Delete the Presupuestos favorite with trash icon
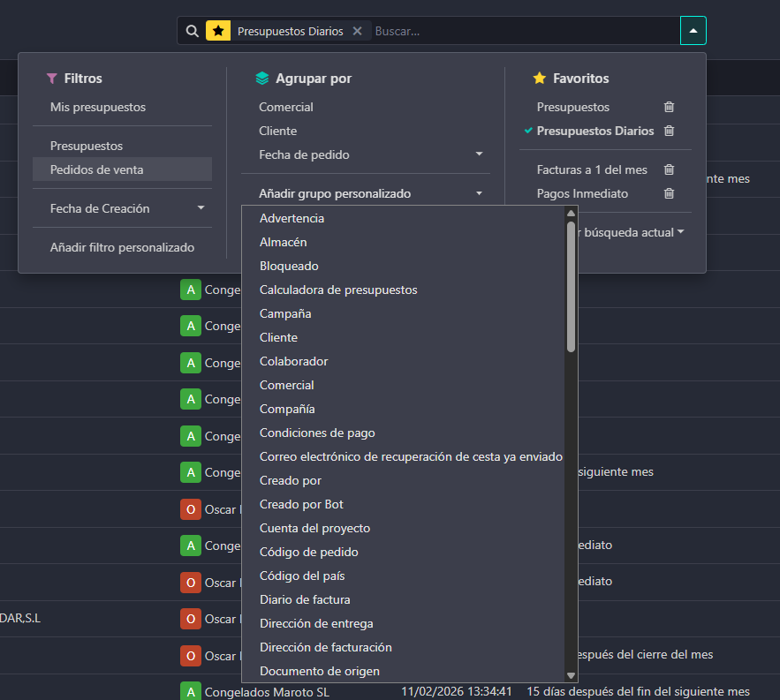The image size is (780, 700). click(669, 107)
